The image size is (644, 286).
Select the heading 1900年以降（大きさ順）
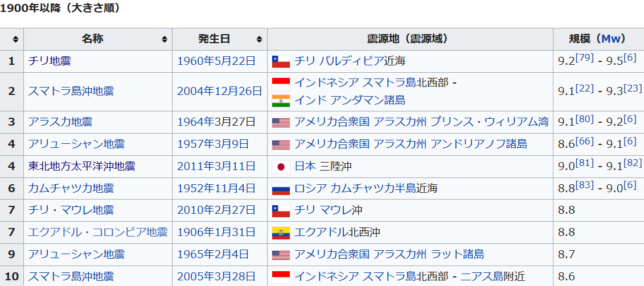pos(61,9)
